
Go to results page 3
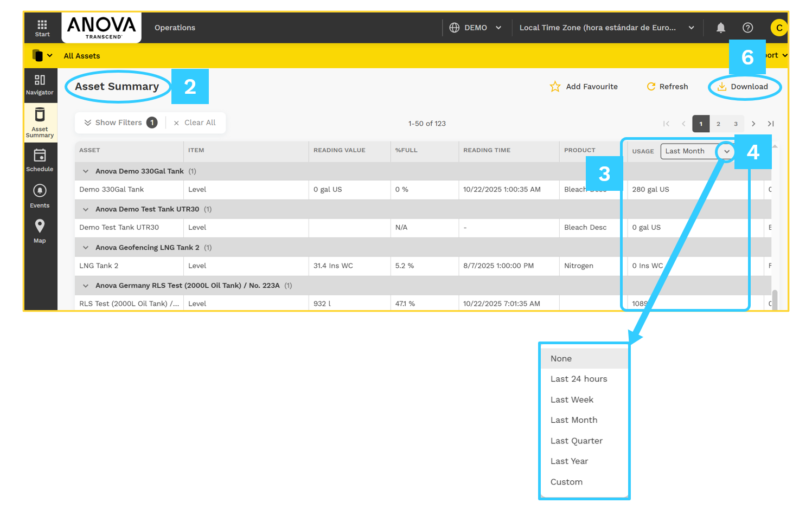(736, 124)
